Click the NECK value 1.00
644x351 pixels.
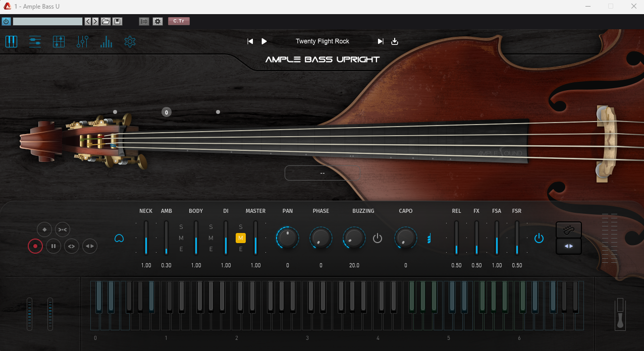(146, 265)
